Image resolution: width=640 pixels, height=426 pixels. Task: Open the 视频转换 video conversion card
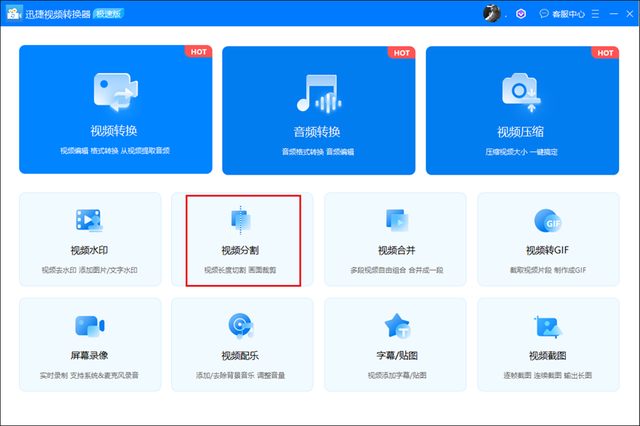pyautogui.click(x=115, y=109)
